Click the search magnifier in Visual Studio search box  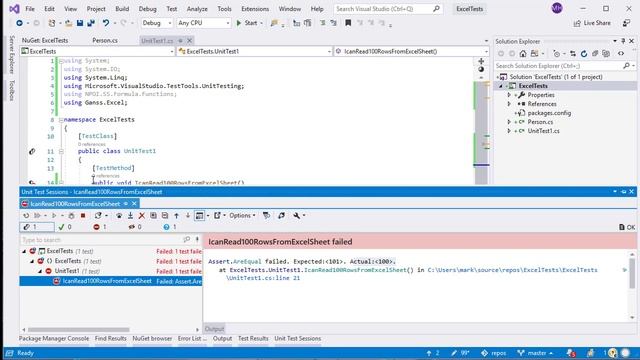pyautogui.click(x=436, y=9)
